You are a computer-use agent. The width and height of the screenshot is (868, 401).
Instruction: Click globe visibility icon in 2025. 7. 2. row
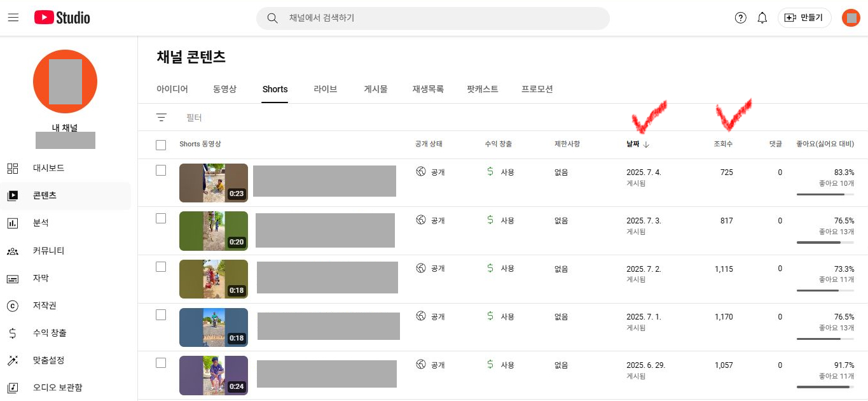pyautogui.click(x=420, y=268)
